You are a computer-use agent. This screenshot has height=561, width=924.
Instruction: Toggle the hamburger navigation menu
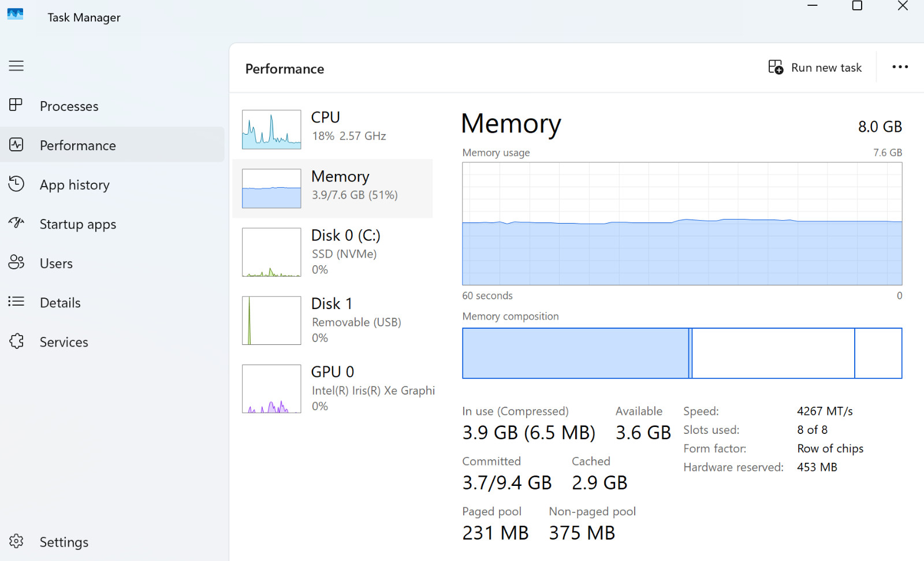point(16,66)
